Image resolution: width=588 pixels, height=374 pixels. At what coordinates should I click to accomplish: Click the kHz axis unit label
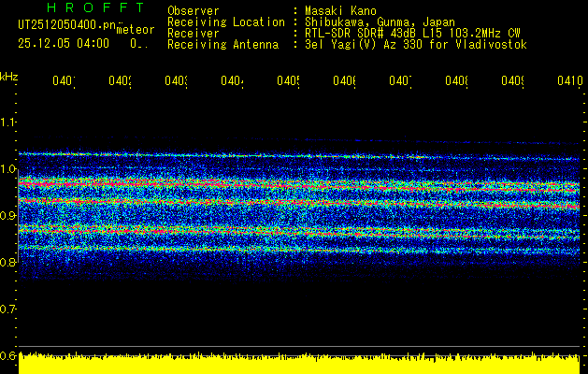click(x=9, y=77)
